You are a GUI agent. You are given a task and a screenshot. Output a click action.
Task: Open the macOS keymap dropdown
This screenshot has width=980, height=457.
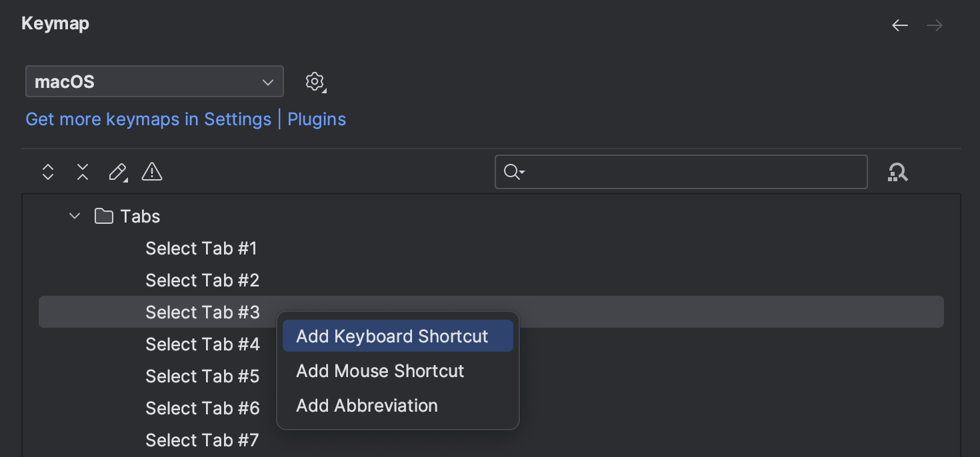click(x=155, y=82)
